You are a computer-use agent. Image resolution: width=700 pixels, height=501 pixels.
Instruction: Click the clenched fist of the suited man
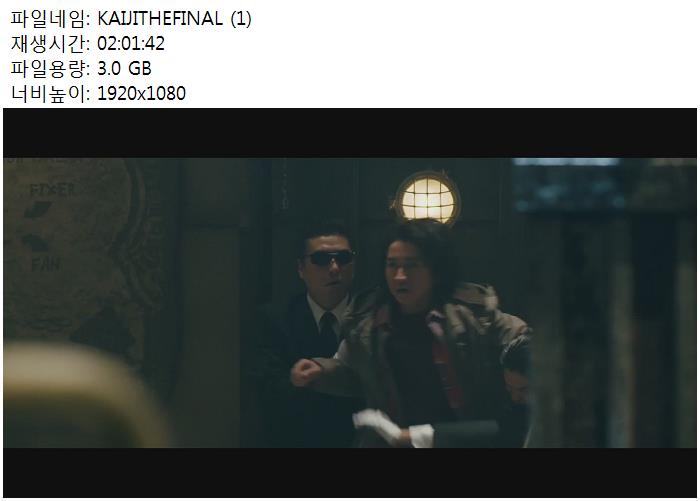pos(305,372)
